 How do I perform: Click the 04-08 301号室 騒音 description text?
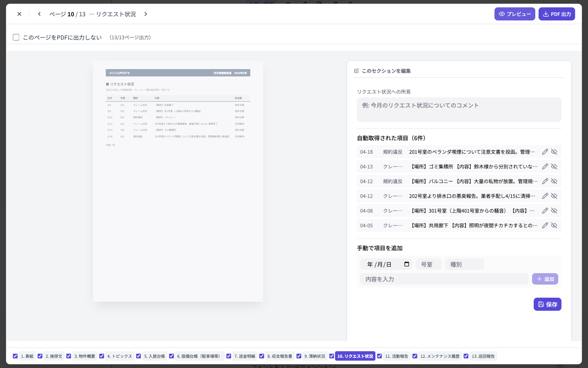pos(472,211)
